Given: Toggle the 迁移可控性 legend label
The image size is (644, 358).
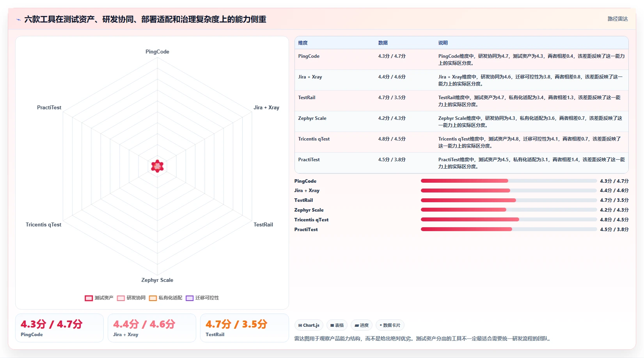Looking at the screenshot, I should pyautogui.click(x=207, y=298).
